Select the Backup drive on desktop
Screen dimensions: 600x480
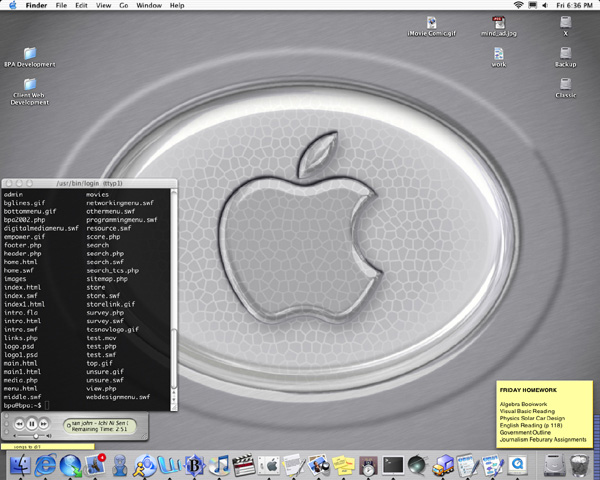566,57
